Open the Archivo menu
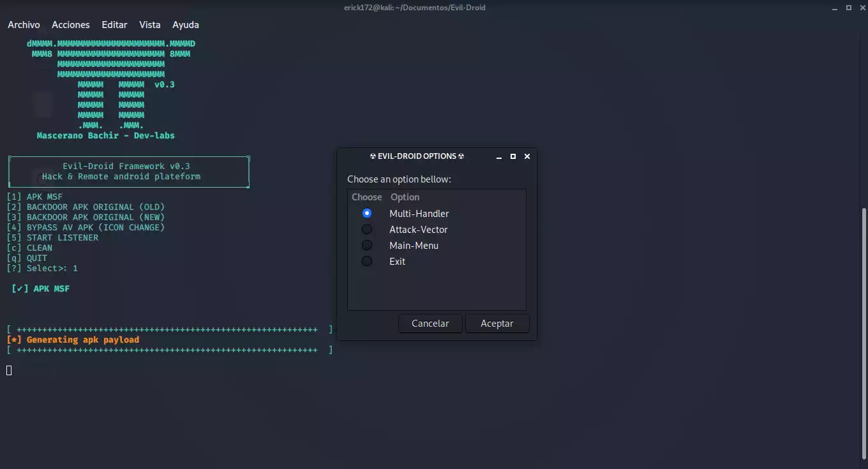This screenshot has width=868, height=469. coord(24,25)
